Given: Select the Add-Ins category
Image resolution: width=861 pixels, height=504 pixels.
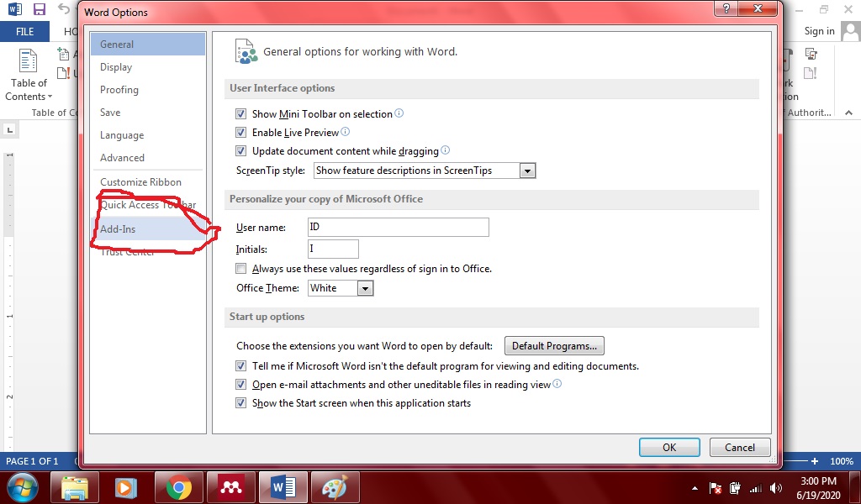Looking at the screenshot, I should click(x=117, y=228).
